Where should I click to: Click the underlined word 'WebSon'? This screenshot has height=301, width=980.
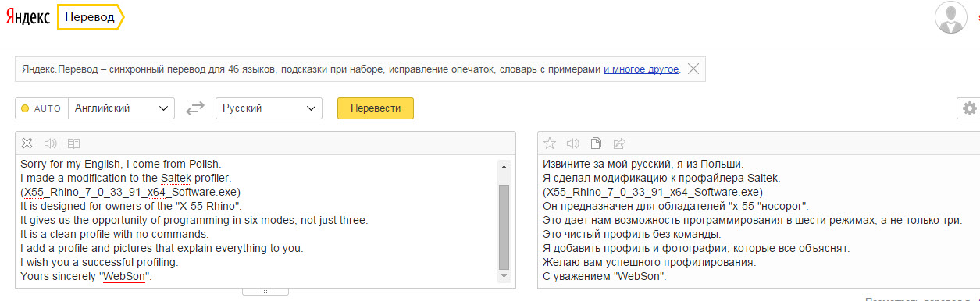tap(125, 277)
